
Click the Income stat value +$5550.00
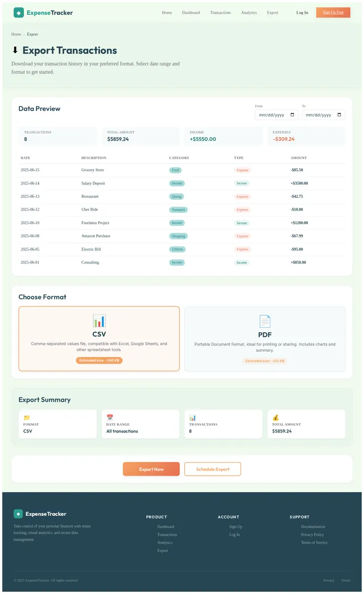[x=203, y=139]
